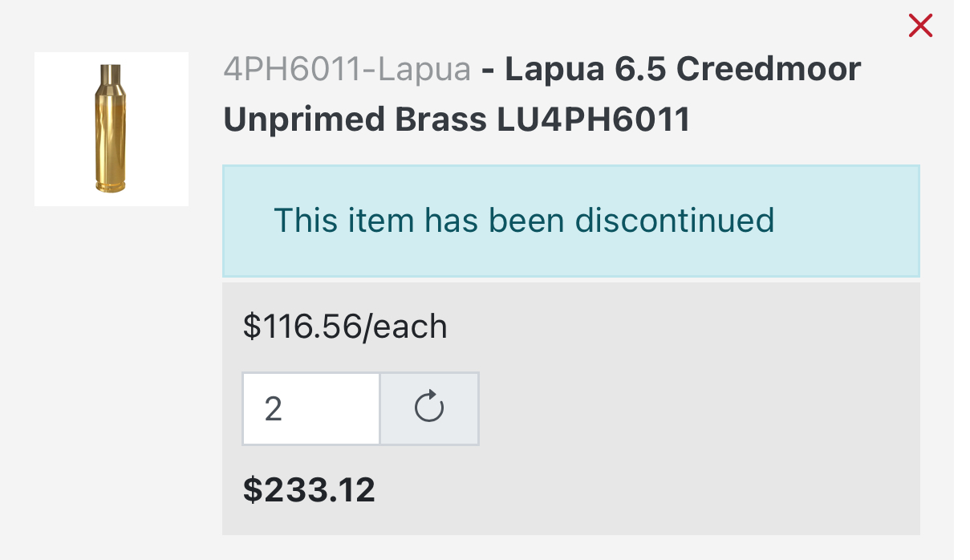
Task: Open the Lapua 6.5 Creedmoor product title
Action: pos(682,71)
